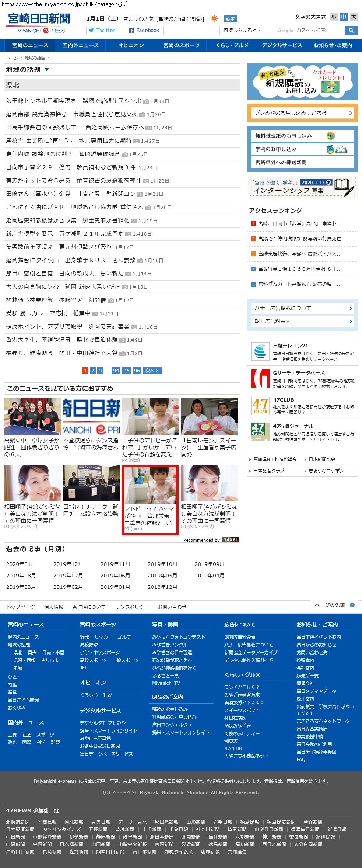Select small text size 小
This screenshot has width=362, height=868.
pos(334,17)
